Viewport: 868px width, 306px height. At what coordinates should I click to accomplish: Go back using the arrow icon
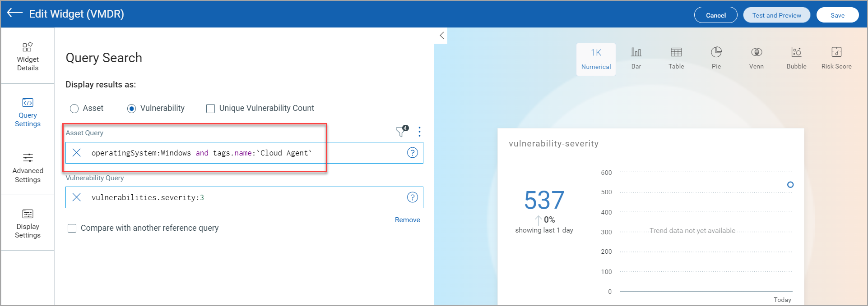tap(15, 13)
